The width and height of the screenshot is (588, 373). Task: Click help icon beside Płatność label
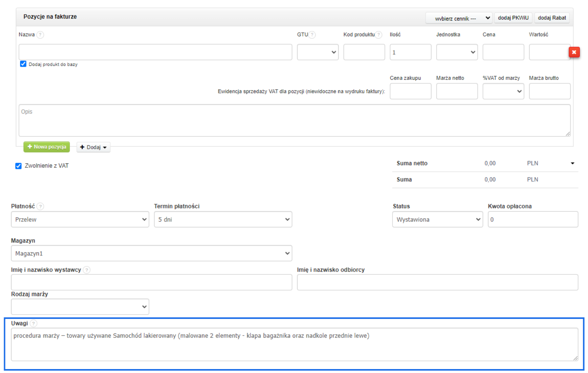click(x=40, y=206)
